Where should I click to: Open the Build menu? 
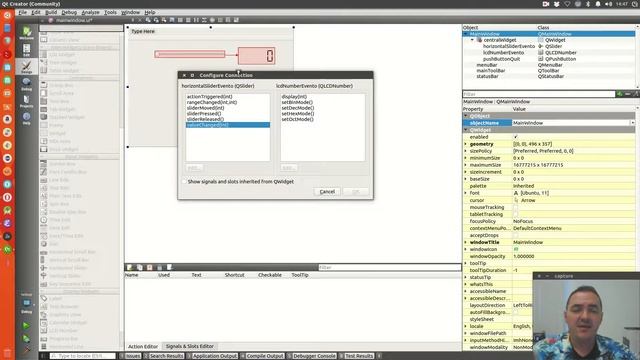point(51,12)
